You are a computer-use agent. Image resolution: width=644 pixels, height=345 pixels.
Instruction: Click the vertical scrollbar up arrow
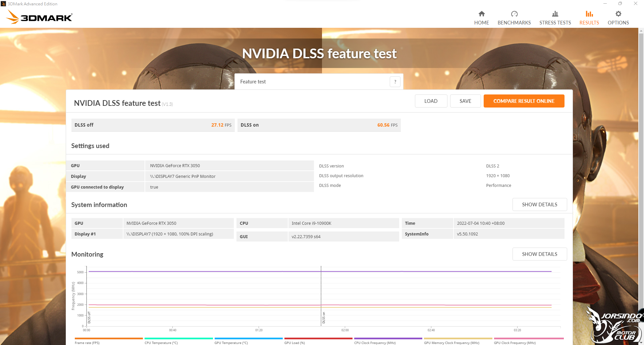[x=641, y=31]
